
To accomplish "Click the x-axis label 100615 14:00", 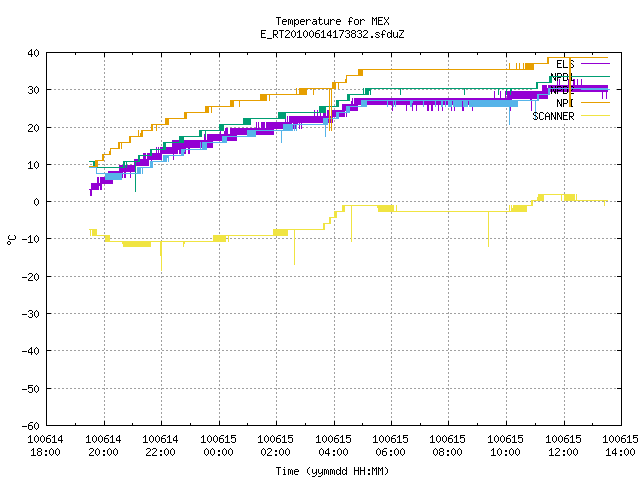I will (620, 446).
